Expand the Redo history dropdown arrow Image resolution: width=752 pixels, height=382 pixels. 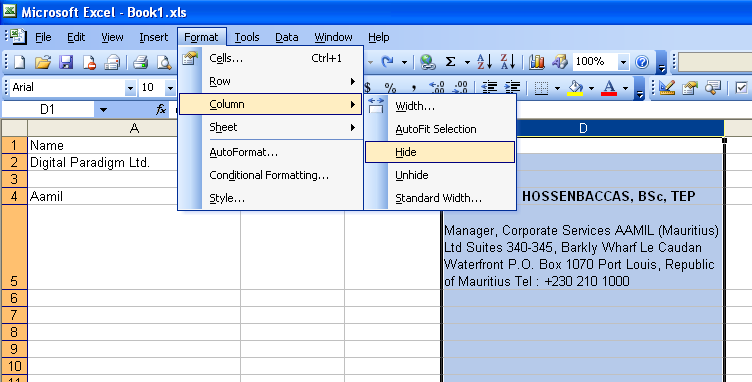pyautogui.click(x=404, y=62)
